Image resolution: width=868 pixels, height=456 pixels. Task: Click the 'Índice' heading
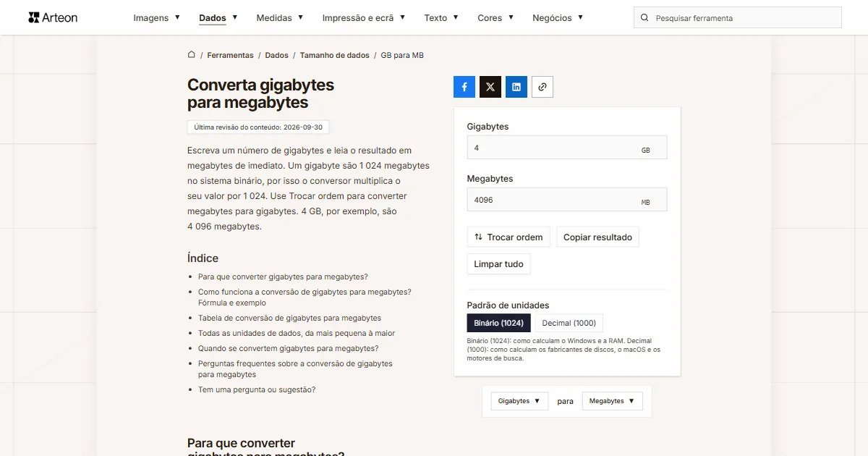(x=203, y=258)
